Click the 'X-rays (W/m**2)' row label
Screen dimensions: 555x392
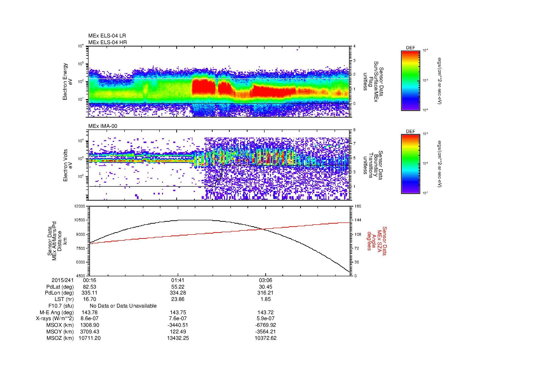(x=55, y=318)
